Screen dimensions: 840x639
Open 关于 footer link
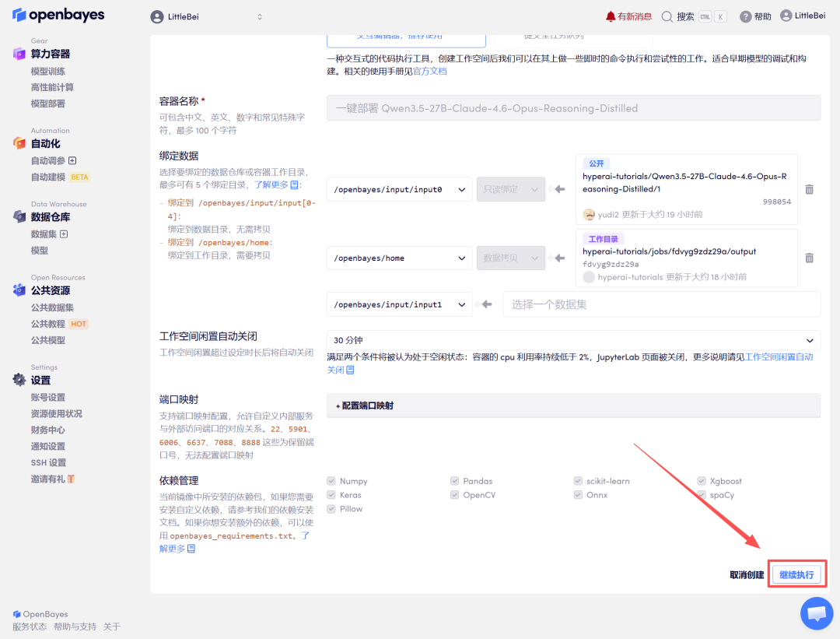[111, 626]
